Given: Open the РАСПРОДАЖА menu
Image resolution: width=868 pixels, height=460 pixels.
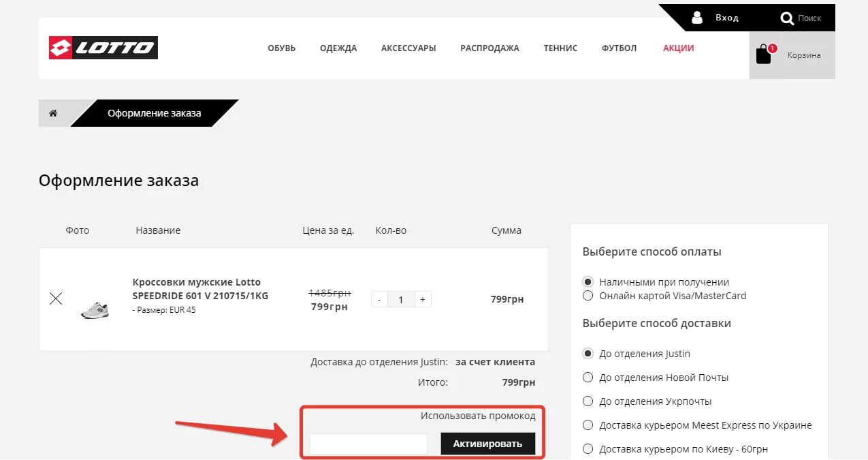Looking at the screenshot, I should coord(489,48).
